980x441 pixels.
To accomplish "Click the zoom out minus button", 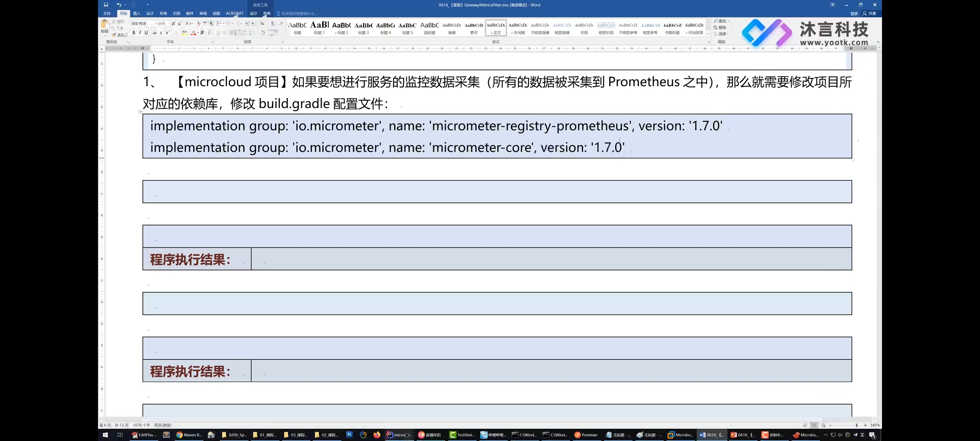I will click(830, 425).
